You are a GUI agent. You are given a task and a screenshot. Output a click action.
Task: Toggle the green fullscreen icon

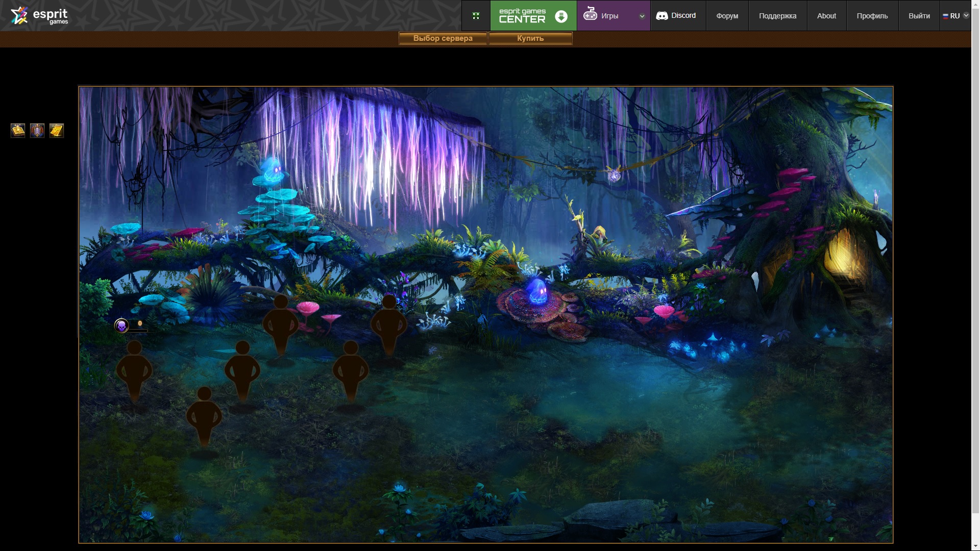click(x=476, y=16)
